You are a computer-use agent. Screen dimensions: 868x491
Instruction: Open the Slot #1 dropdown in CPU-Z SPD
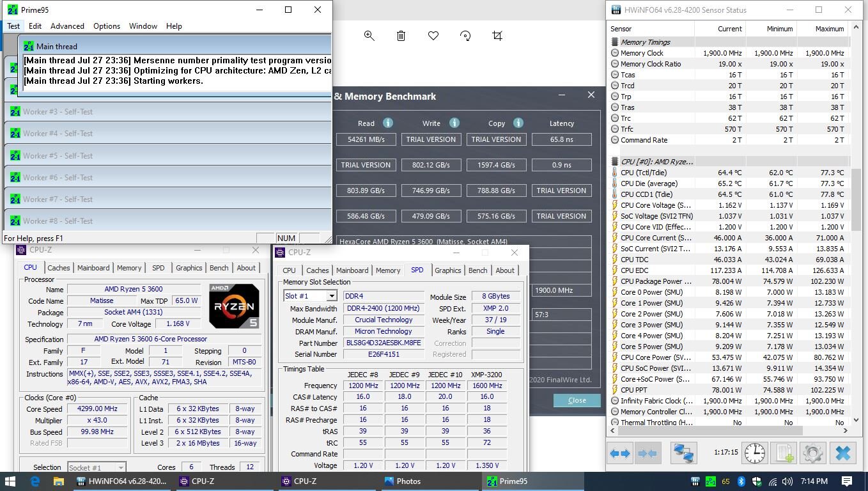[331, 296]
